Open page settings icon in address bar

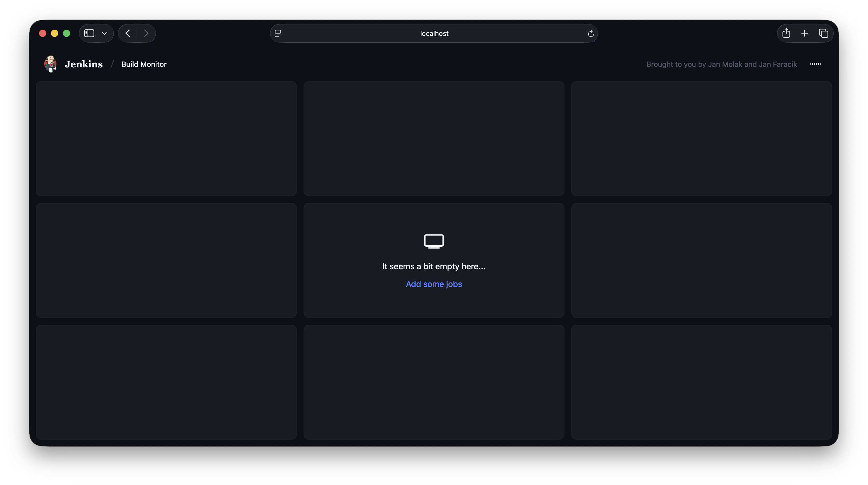pos(278,33)
